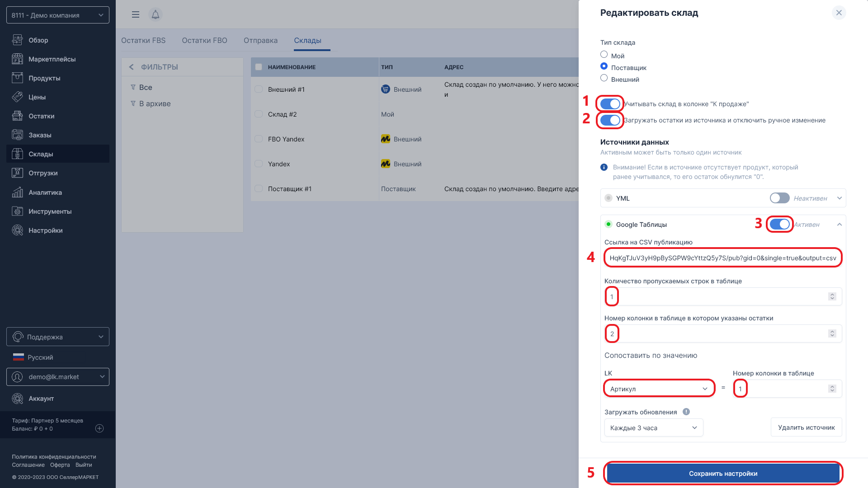Click the Сохранить настройки button

pyautogui.click(x=723, y=473)
